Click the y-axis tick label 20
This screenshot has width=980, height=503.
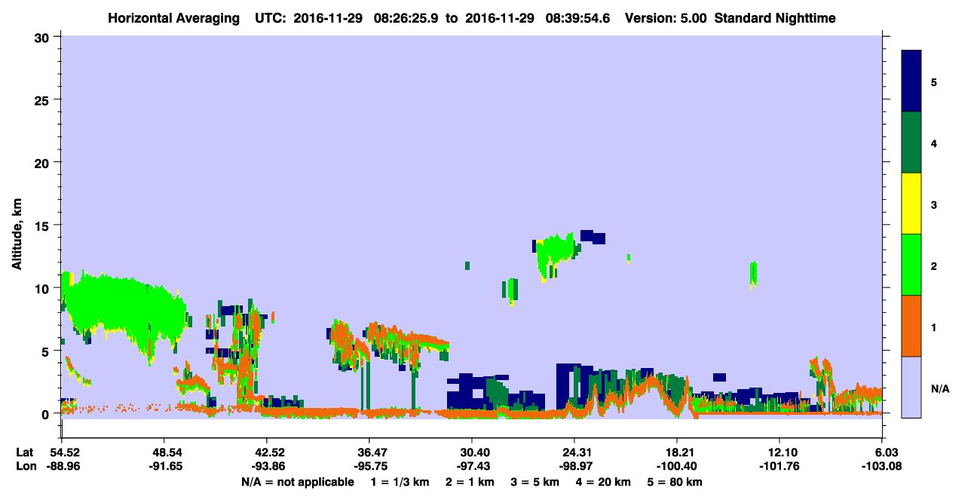(x=44, y=162)
